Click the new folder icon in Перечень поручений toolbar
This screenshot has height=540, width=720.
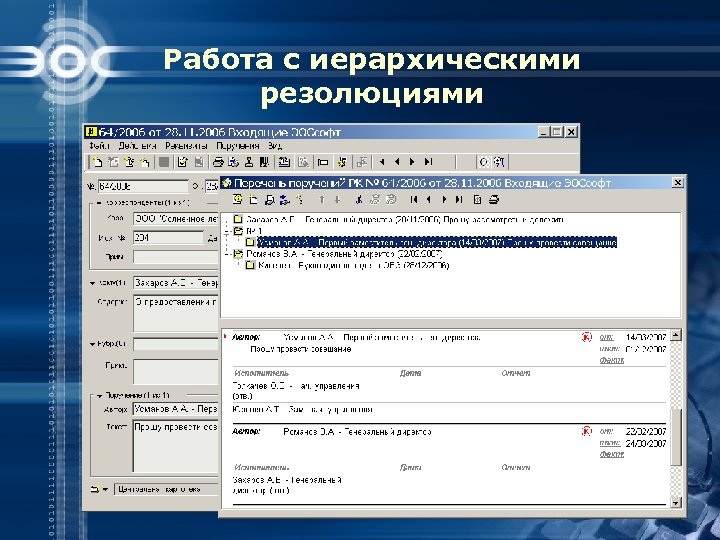point(253,199)
